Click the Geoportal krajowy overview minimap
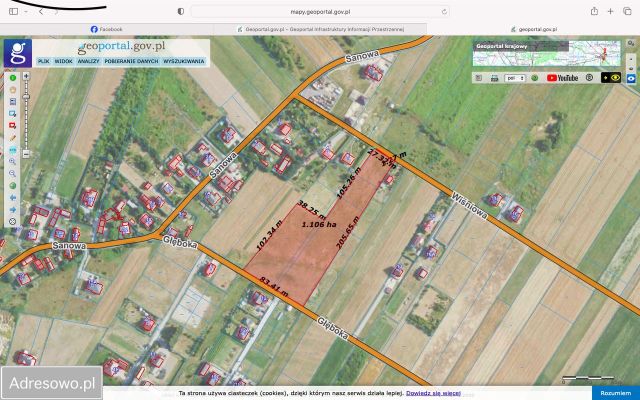The width and height of the screenshot is (640, 400). pos(547,53)
